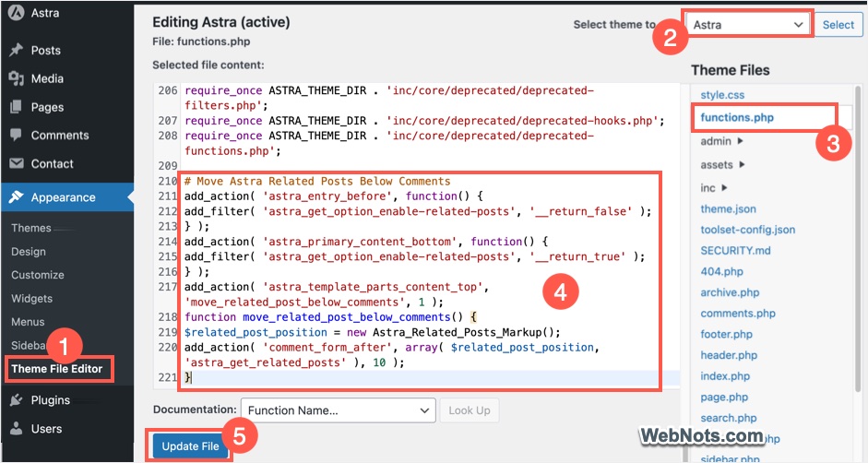Click the Plugins plug icon
This screenshot has width=868, height=463.
[x=16, y=400]
